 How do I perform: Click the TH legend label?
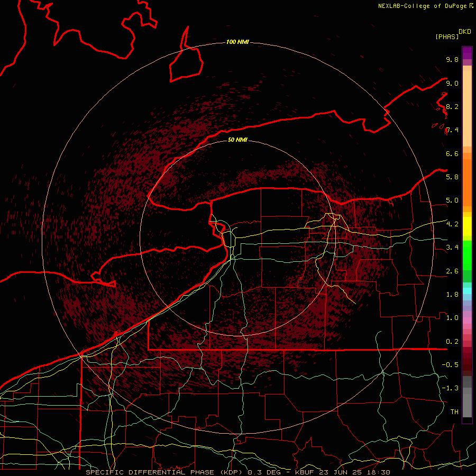tap(454, 412)
